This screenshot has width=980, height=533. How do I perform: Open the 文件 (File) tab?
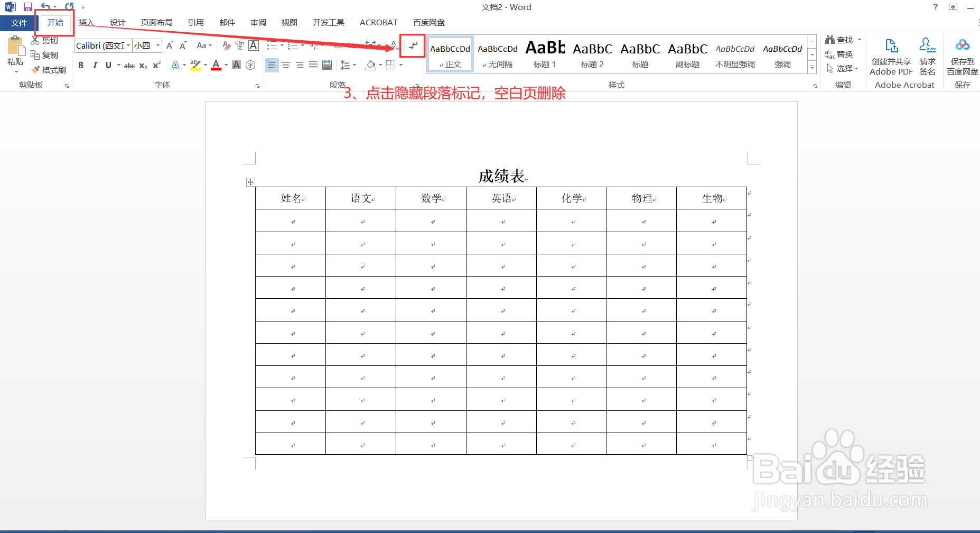[x=18, y=23]
